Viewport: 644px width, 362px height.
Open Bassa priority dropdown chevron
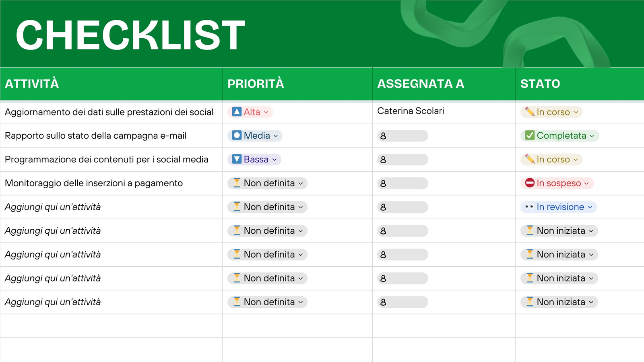click(275, 160)
